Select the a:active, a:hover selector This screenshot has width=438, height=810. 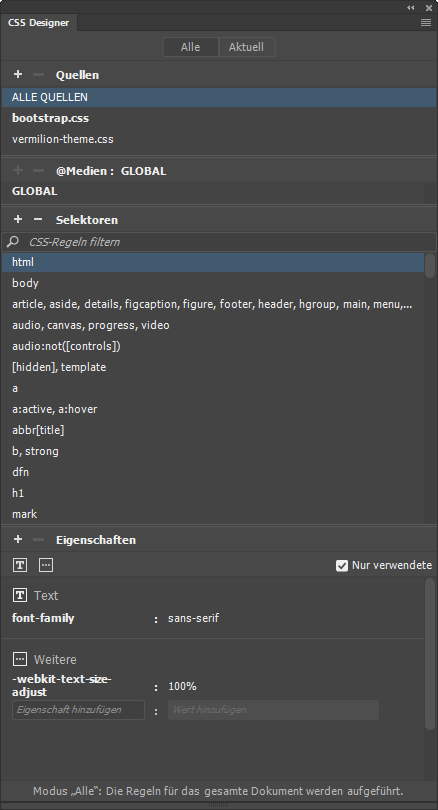pos(213,409)
